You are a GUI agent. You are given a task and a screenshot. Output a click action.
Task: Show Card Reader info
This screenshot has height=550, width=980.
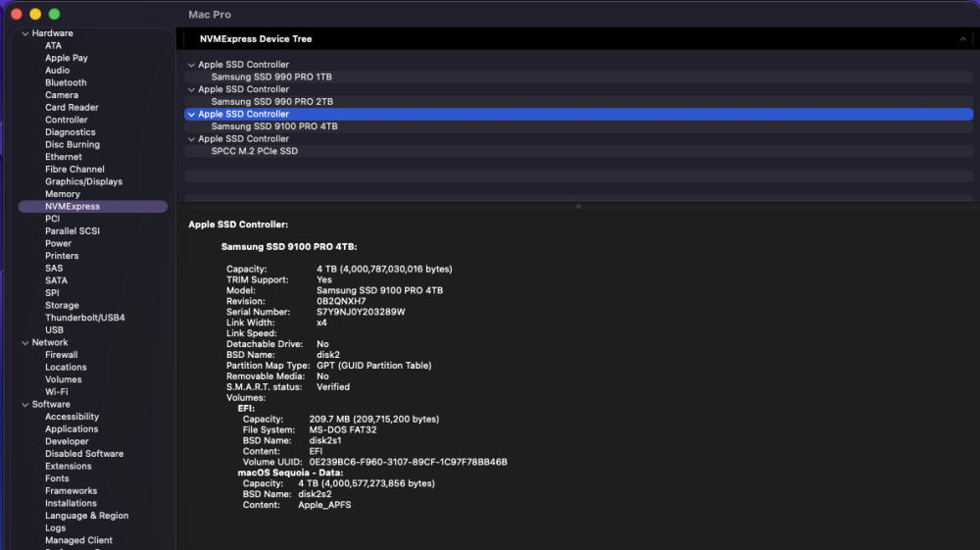(72, 108)
